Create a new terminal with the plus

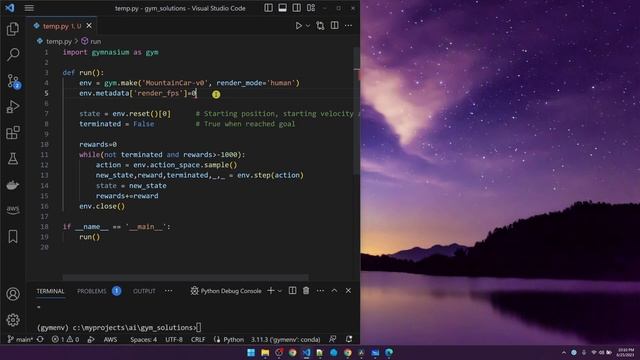click(271, 291)
